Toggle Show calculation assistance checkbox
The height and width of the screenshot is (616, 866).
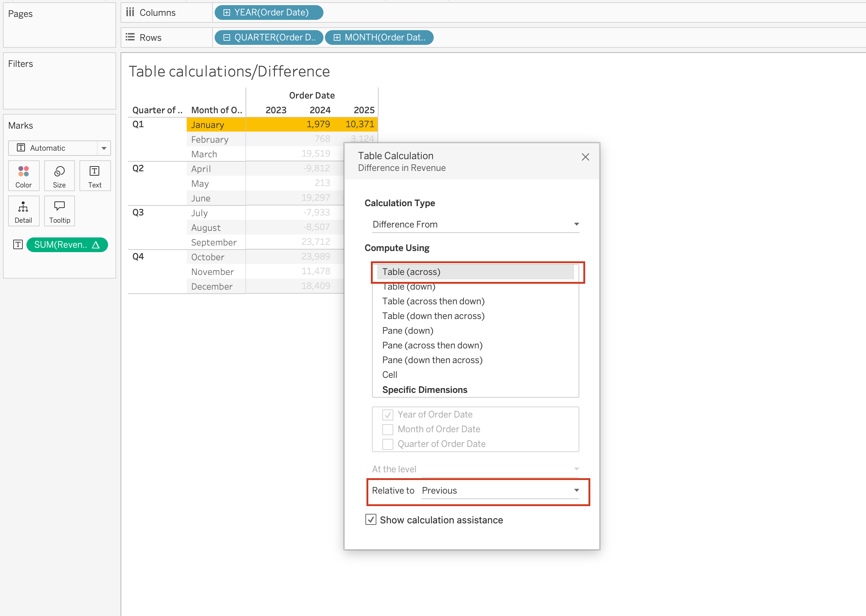pyautogui.click(x=371, y=520)
